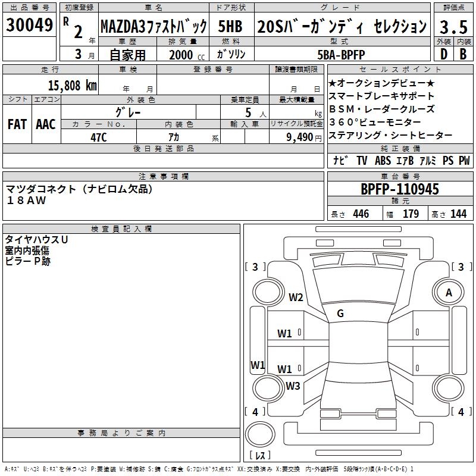
Task: Select the vehicle history 自家用
Action: 127,55
